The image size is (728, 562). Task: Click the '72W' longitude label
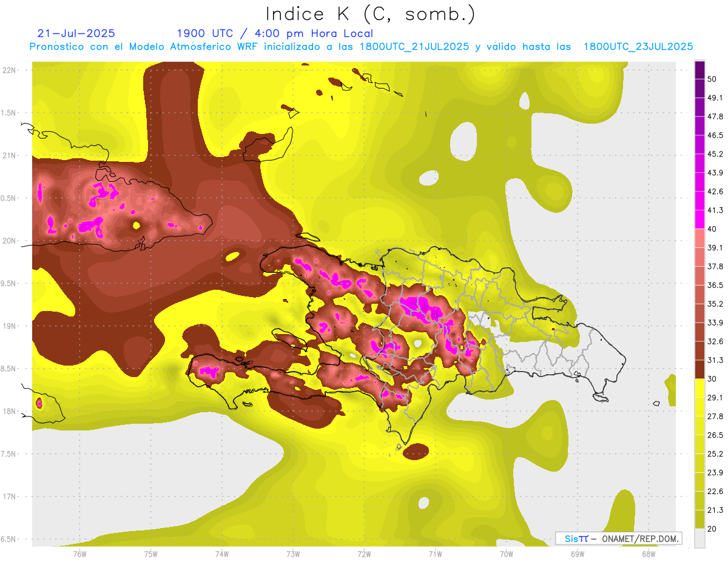tap(364, 554)
